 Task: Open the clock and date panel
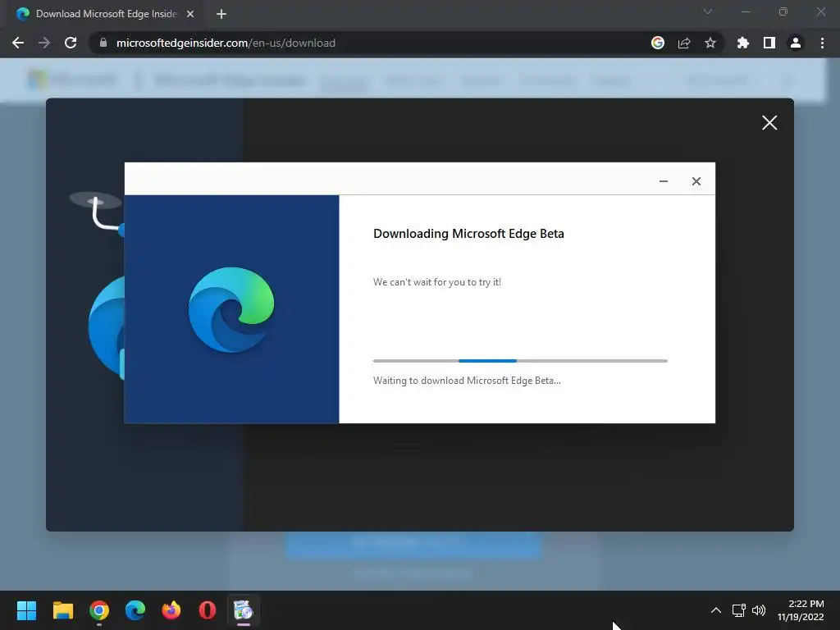coord(801,610)
